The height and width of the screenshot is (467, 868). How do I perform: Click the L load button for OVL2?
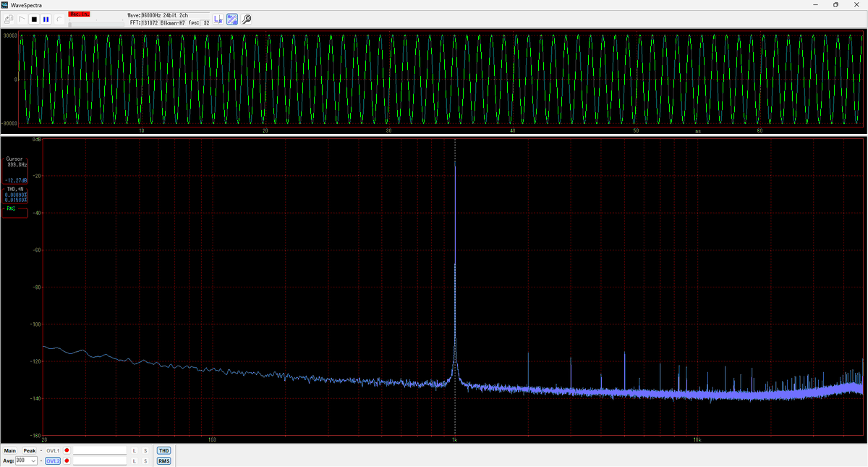134,461
